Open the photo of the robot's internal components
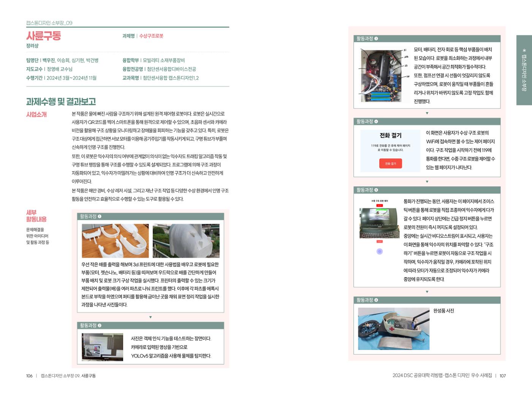The width and height of the screenshot is (532, 394). click(381, 75)
